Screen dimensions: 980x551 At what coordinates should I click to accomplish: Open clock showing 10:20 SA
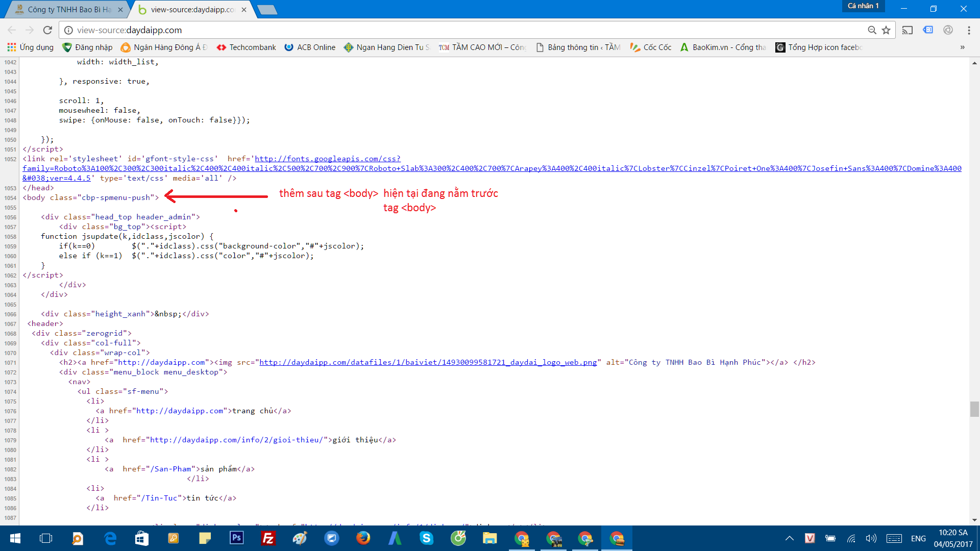pyautogui.click(x=953, y=538)
